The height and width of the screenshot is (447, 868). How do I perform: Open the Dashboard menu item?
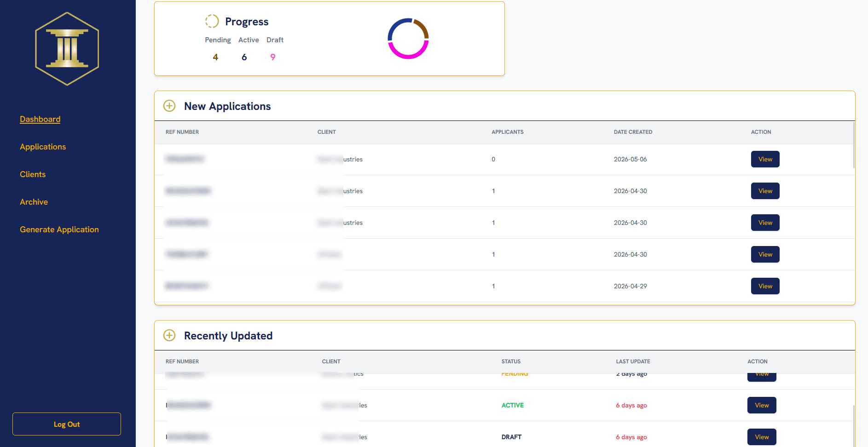(x=40, y=119)
